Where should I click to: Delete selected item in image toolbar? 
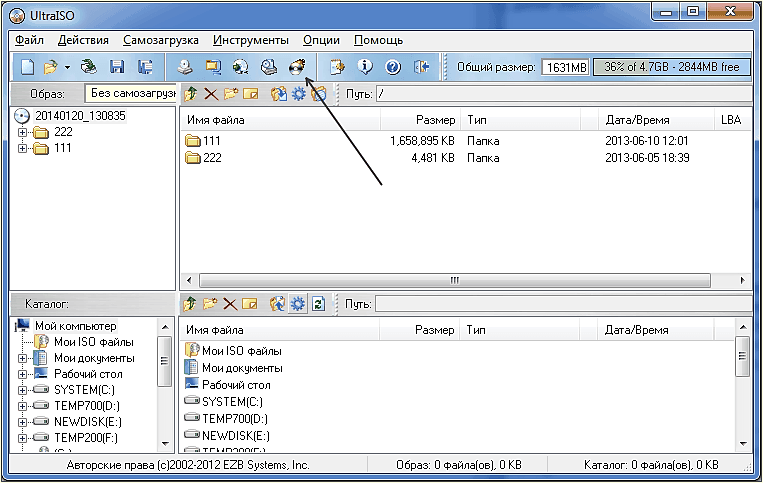(211, 93)
